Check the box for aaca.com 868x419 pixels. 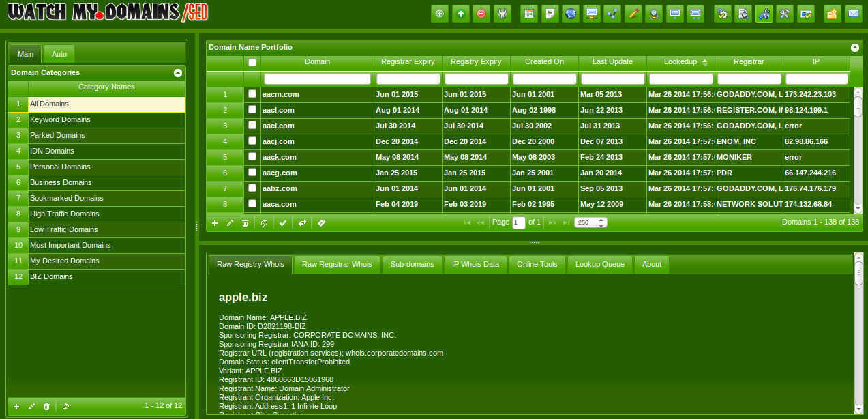click(x=252, y=204)
